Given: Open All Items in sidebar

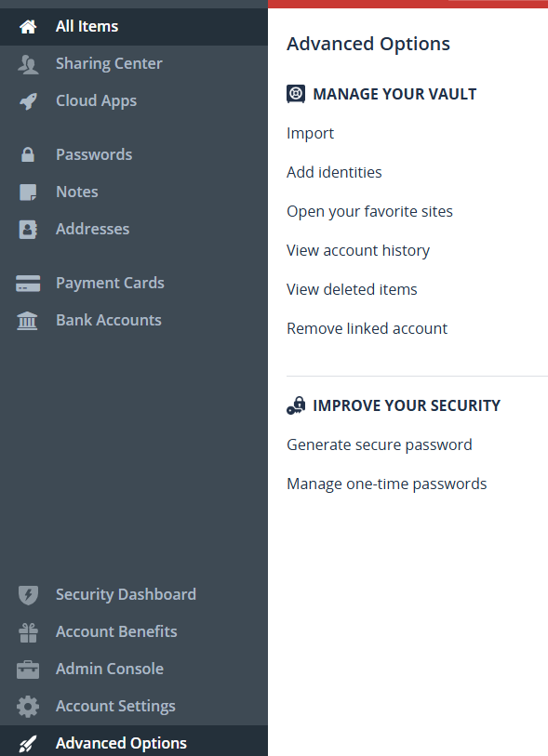Looking at the screenshot, I should 134,27.
